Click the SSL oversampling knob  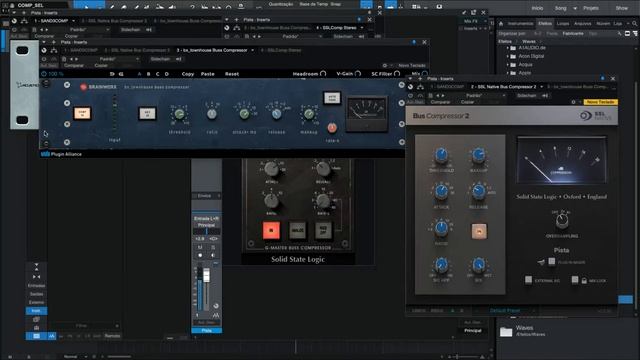pyautogui.click(x=562, y=221)
